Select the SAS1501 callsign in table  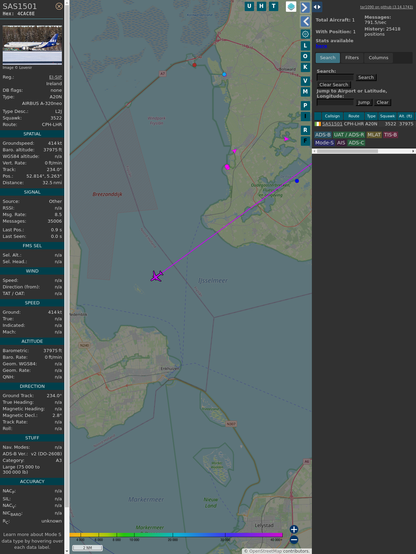332,124
